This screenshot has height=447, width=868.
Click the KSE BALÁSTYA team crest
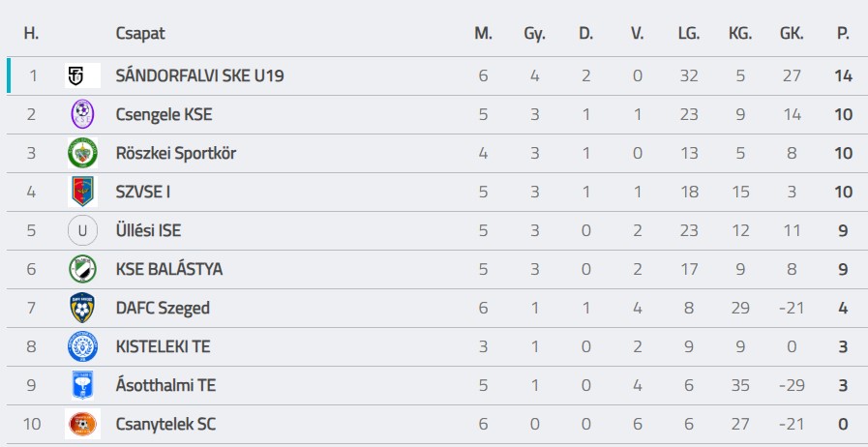coord(82,269)
